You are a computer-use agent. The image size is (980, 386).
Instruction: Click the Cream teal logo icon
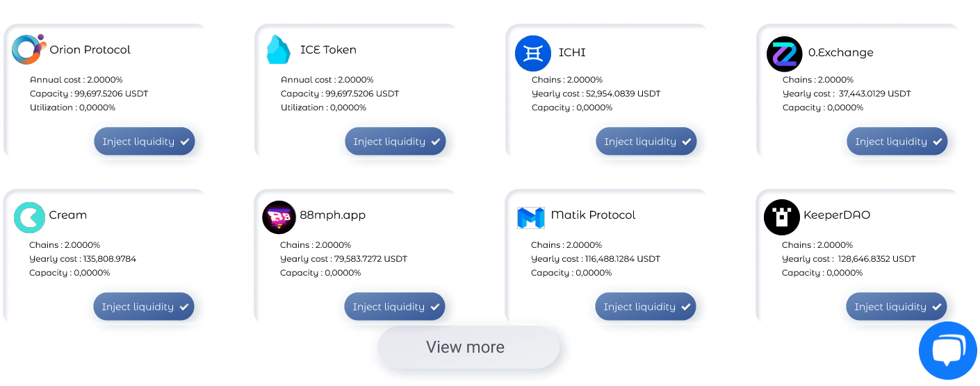coord(29,217)
